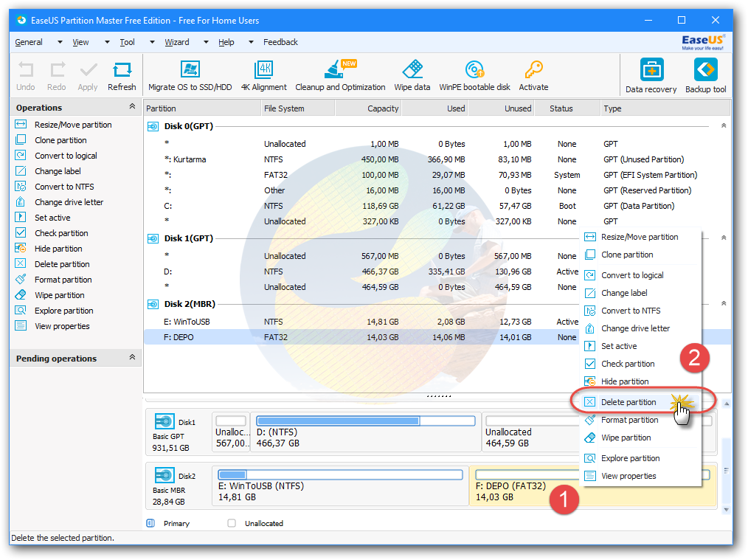Sort by Used column header
This screenshot has height=560, width=748.
pos(435,108)
